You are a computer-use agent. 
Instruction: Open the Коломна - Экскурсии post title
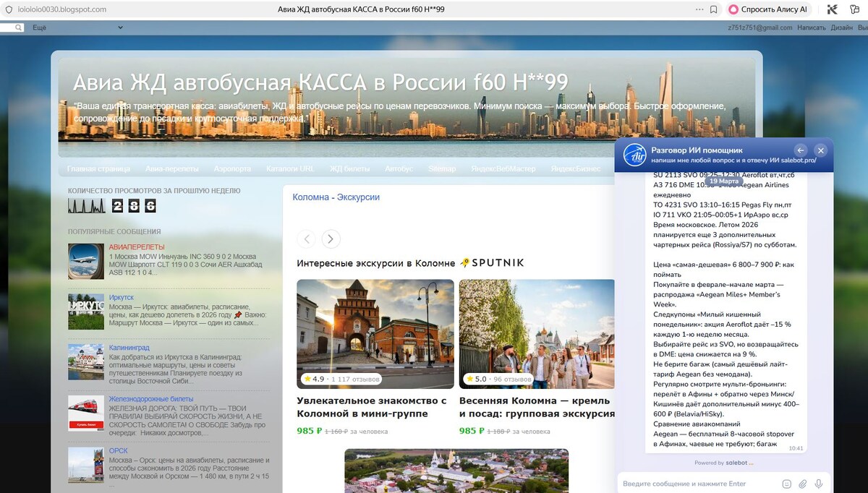[336, 197]
